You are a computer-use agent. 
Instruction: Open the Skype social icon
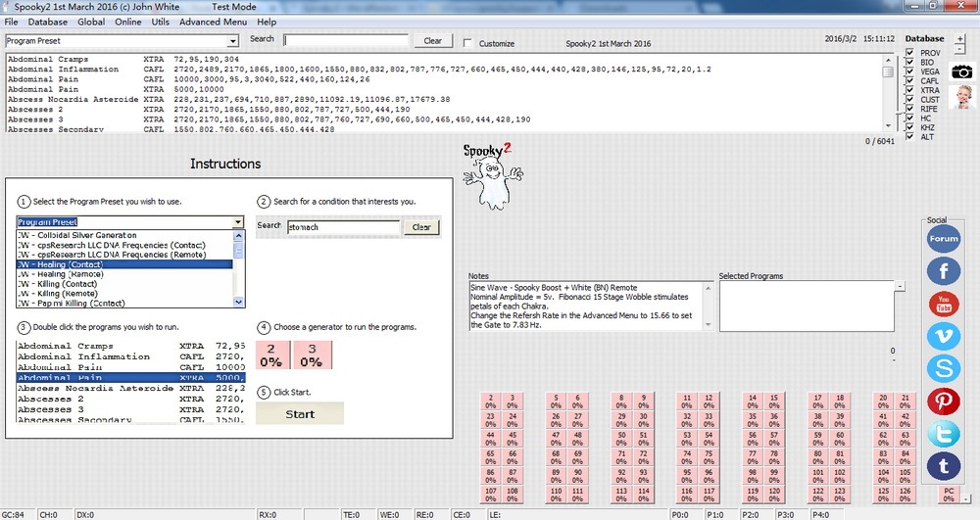click(943, 368)
